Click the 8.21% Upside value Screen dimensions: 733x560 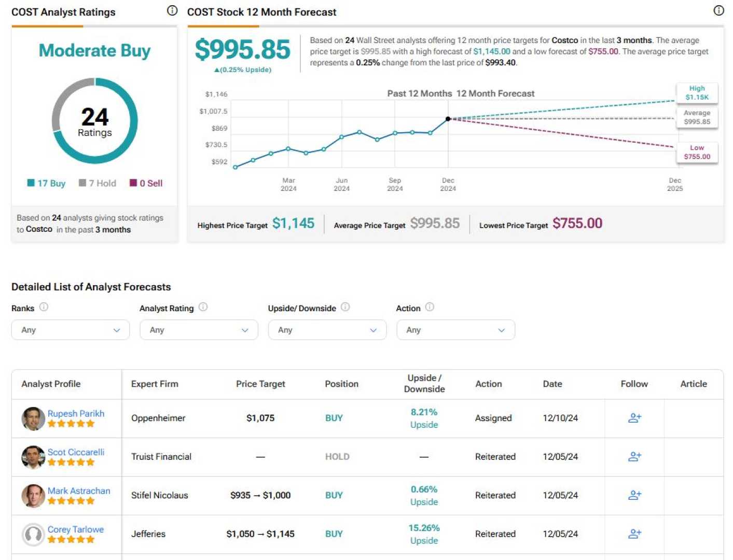coord(424,418)
